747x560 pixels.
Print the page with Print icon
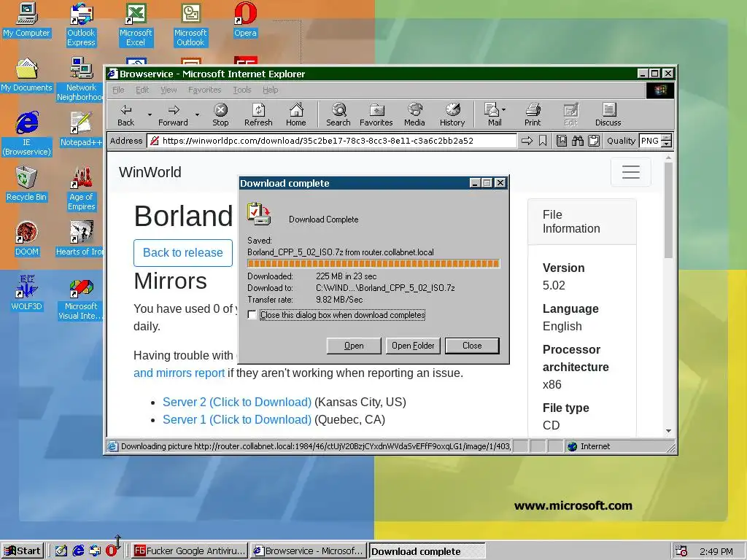[533, 114]
